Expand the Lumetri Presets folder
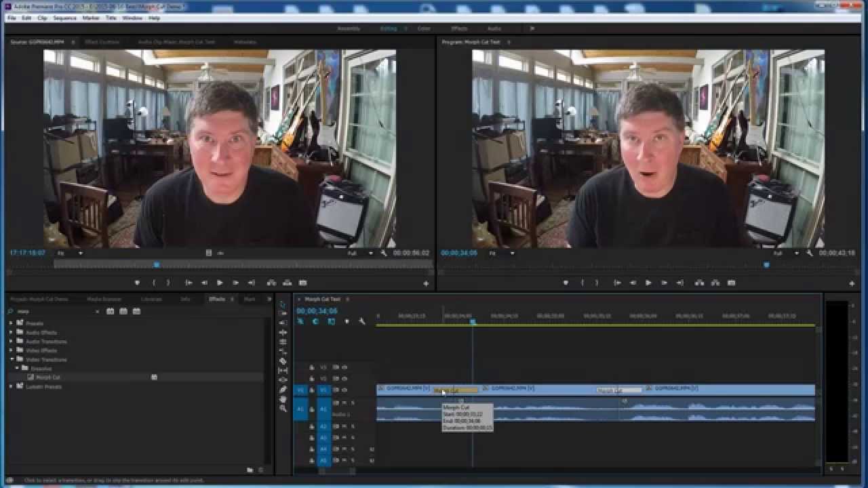The width and height of the screenshot is (868, 488). (11, 386)
